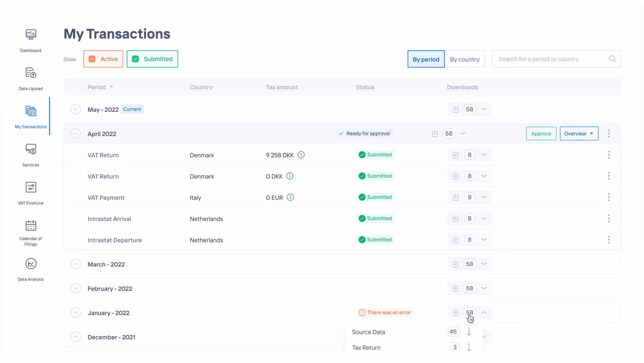The image size is (644, 363).
Task: Go to the Data Upload page
Action: (x=31, y=73)
